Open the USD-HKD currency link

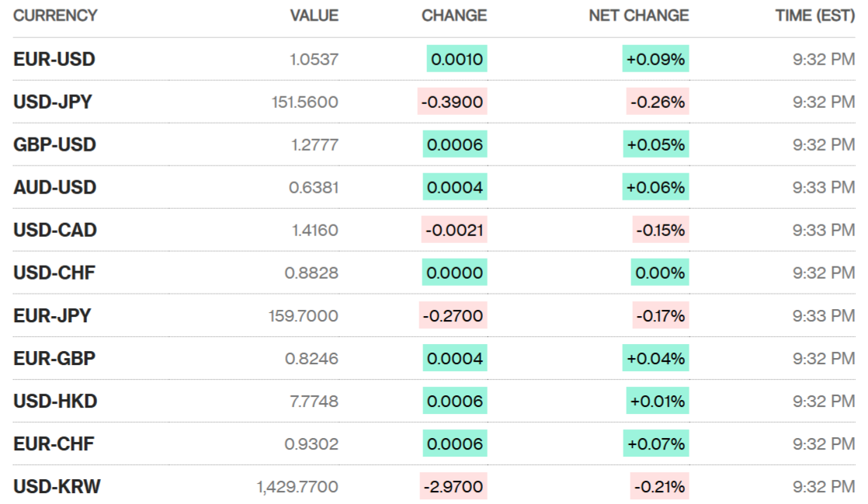[55, 401]
